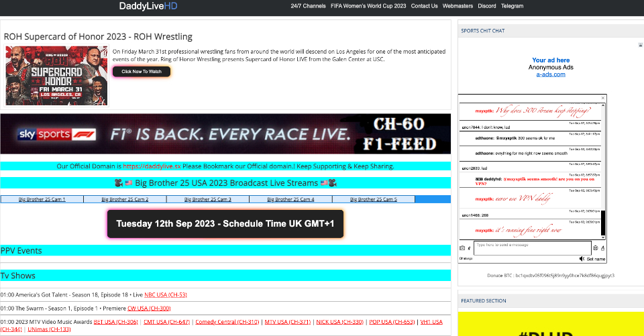Click the small label under camera icon
Screen dimensions: 644x336
[x=466, y=258]
